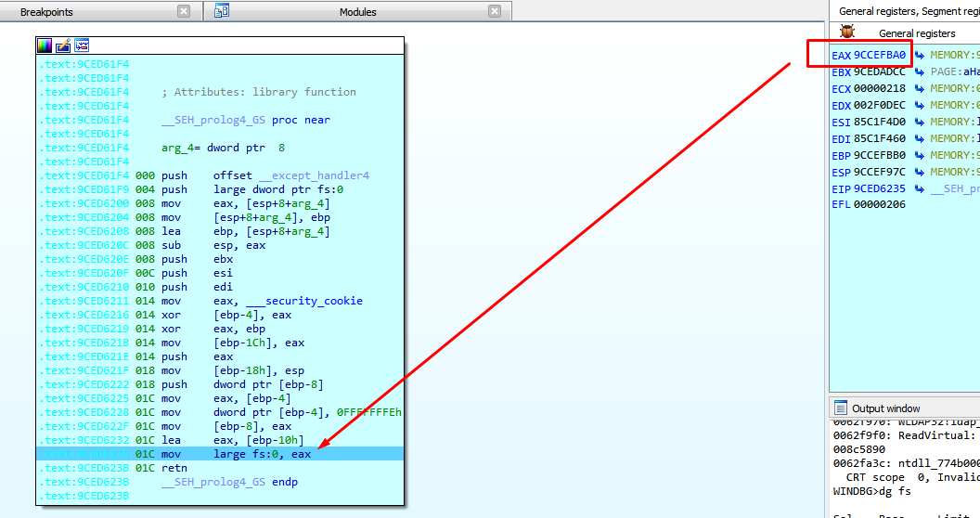
Task: Click the edit node comment pencil icon
Action: [x=63, y=45]
